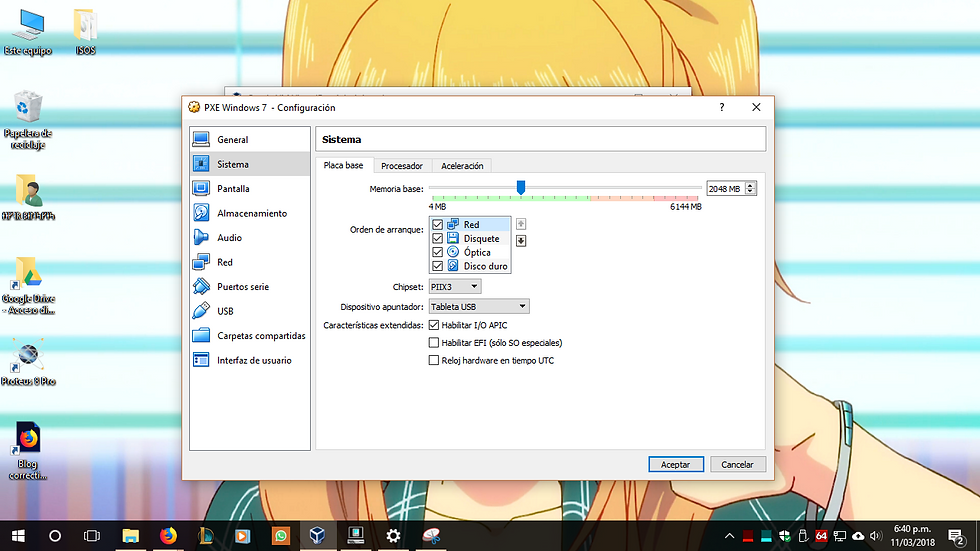This screenshot has height=551, width=980.
Task: Click the Aceptar button
Action: [676, 464]
